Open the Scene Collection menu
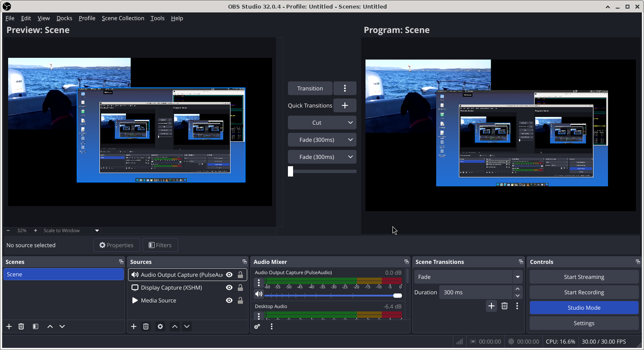This screenshot has width=644, height=350. pos(123,18)
